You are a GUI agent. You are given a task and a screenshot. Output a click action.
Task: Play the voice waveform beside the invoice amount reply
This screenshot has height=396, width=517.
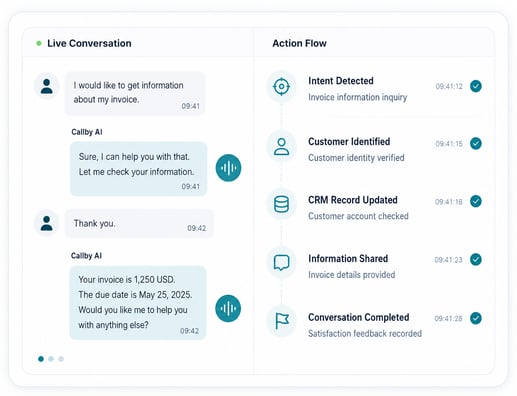coord(228,308)
